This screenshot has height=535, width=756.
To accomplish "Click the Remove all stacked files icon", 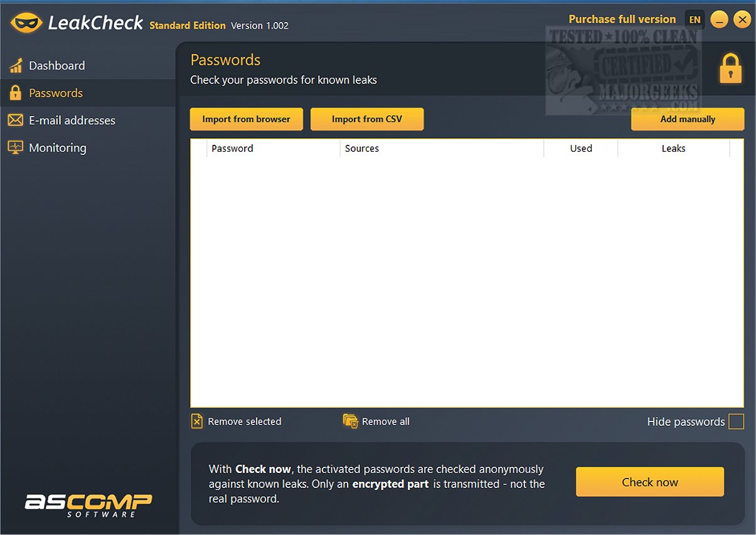I will point(350,421).
